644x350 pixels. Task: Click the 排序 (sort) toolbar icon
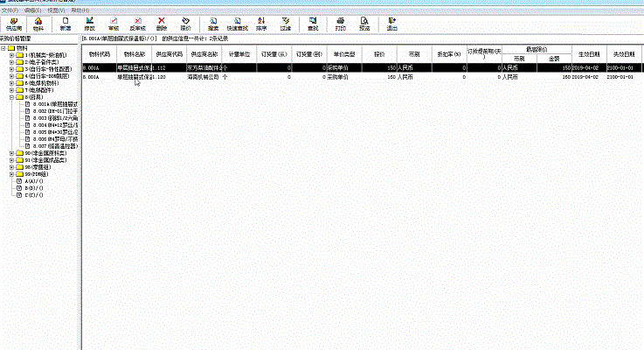point(261,24)
